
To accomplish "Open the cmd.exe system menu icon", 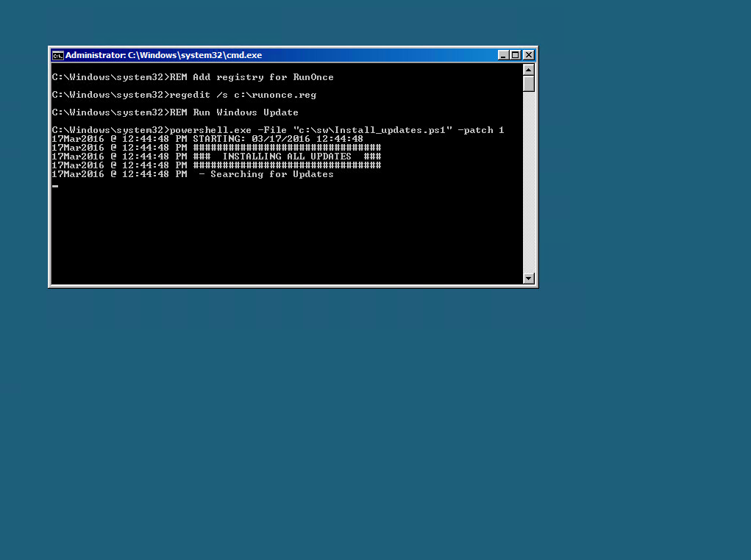I will [57, 56].
